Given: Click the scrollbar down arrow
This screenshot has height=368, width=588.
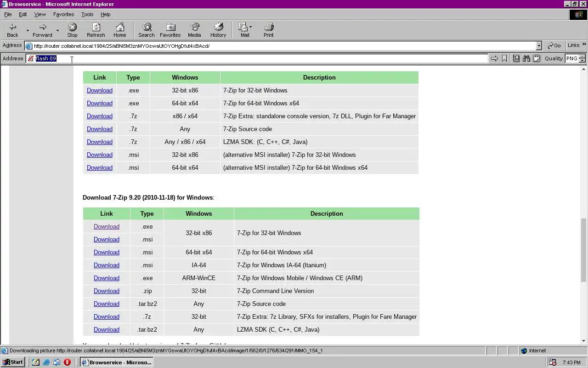Looking at the screenshot, I should point(584,341).
